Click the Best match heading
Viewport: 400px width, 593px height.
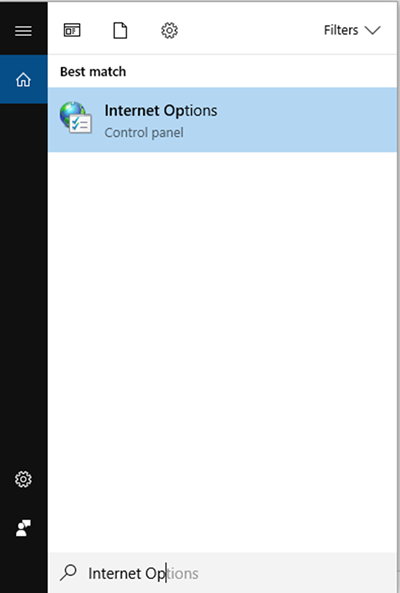coord(93,71)
